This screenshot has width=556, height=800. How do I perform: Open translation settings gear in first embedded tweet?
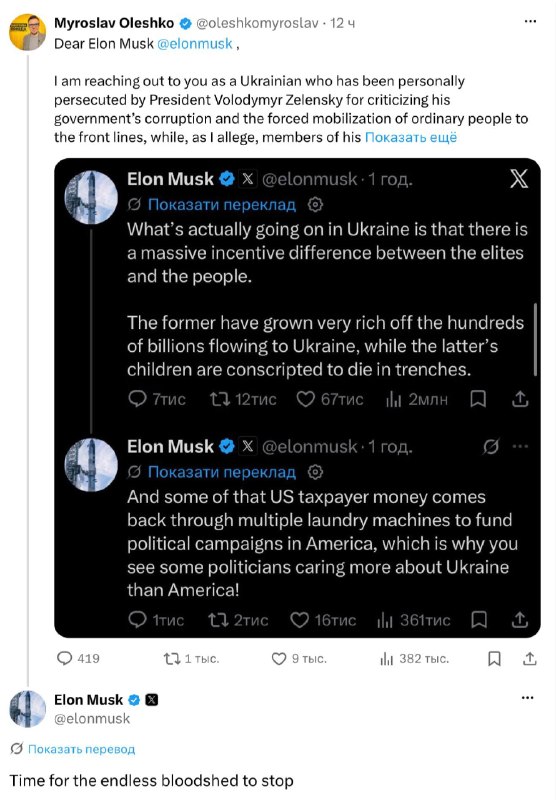(315, 205)
